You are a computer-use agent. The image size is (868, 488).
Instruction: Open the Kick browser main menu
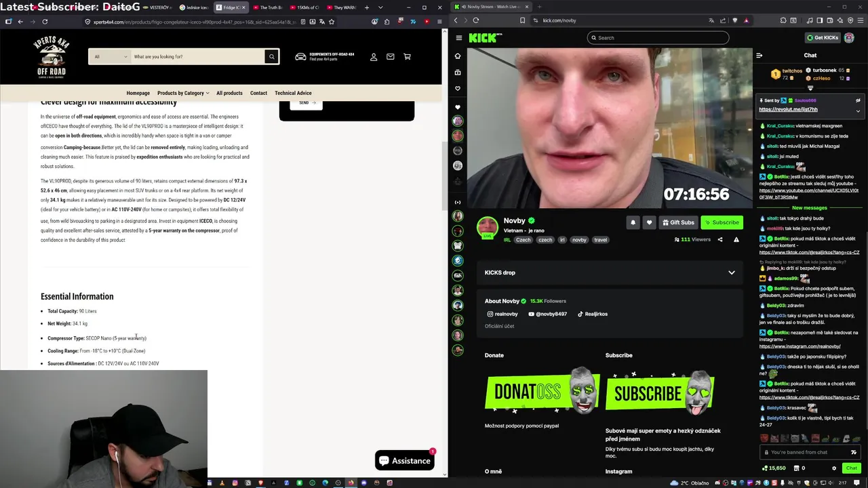coord(860,20)
